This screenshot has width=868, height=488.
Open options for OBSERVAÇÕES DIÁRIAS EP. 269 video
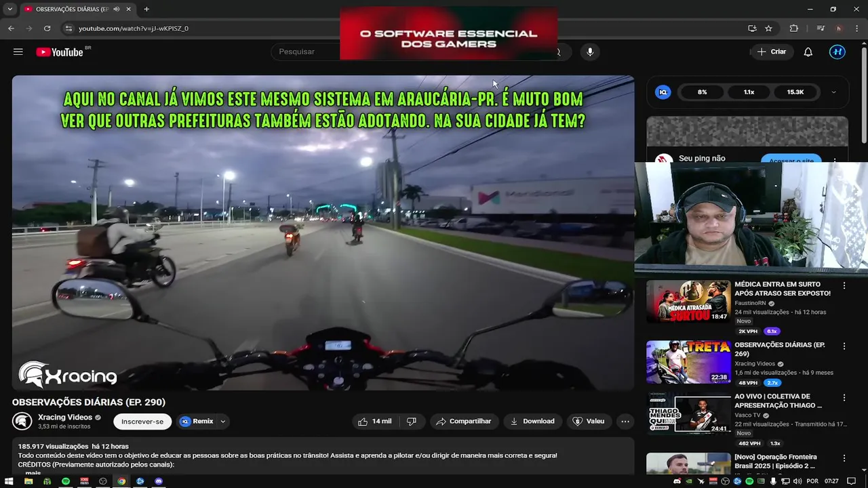844,346
